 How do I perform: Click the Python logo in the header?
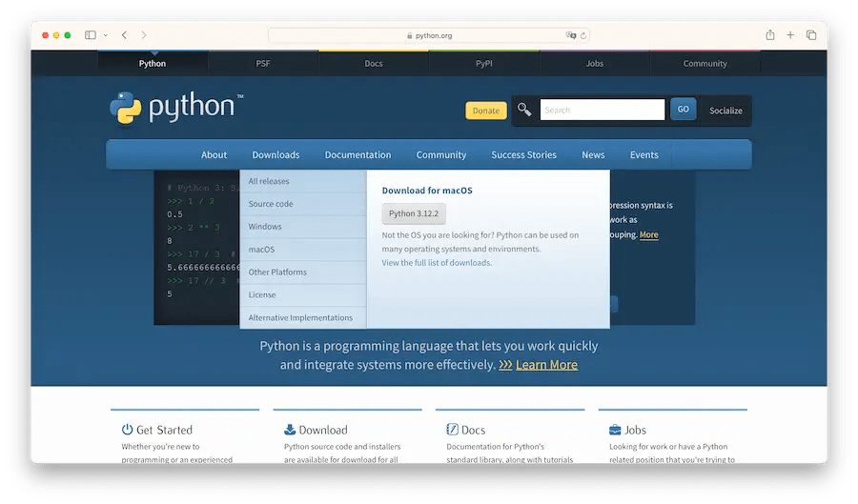click(x=176, y=107)
